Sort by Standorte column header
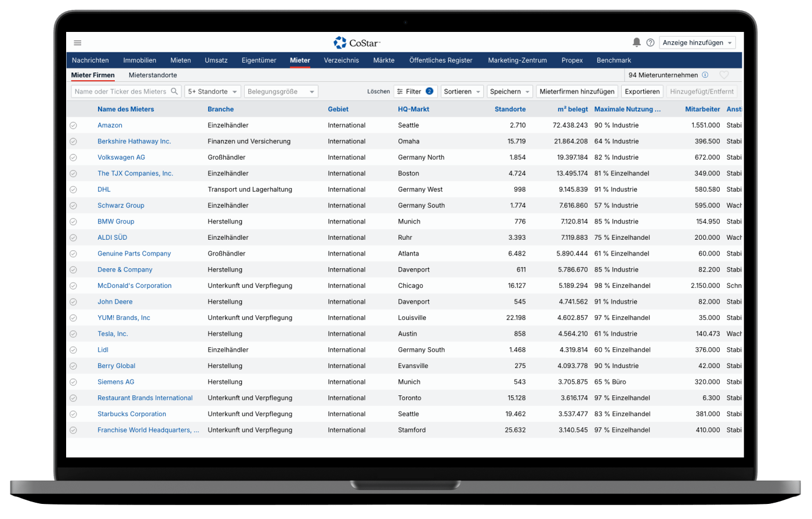Image resolution: width=812 pixels, height=519 pixels. click(x=510, y=109)
